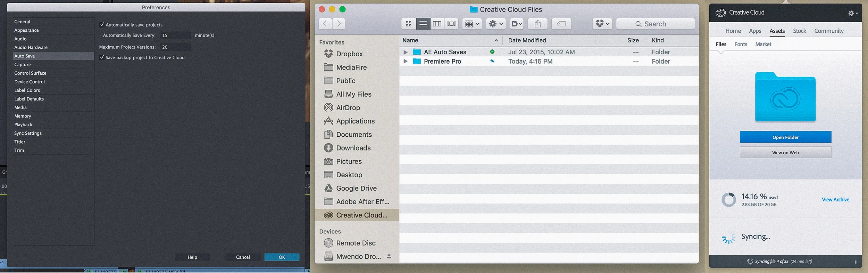This screenshot has width=868, height=273.
Task: Switch Finder to column view
Action: point(437,24)
